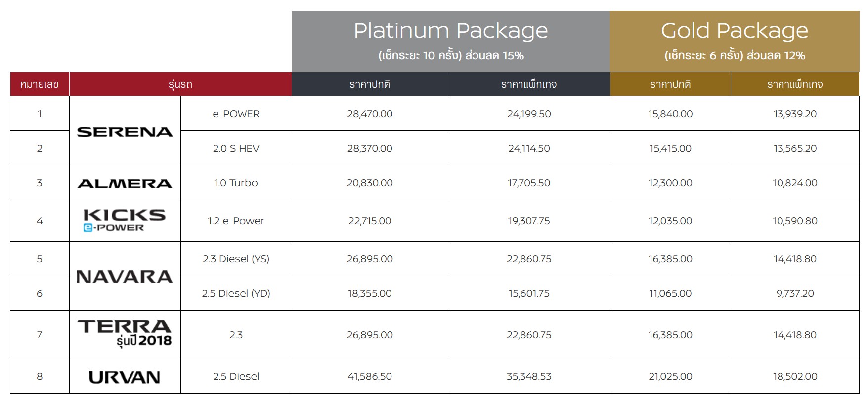Click Kicks Gold package price 10,590.80
Image resolution: width=868 pixels, height=403 pixels.
pyautogui.click(x=795, y=221)
